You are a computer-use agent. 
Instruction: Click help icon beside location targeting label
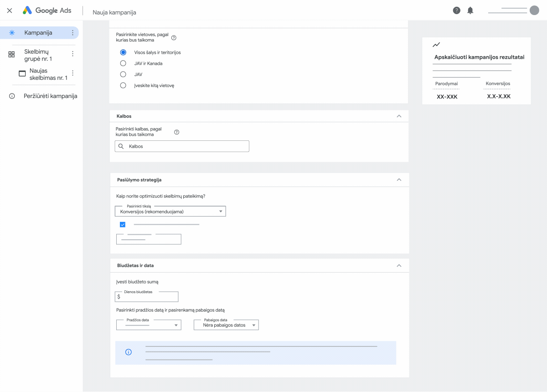[174, 38]
